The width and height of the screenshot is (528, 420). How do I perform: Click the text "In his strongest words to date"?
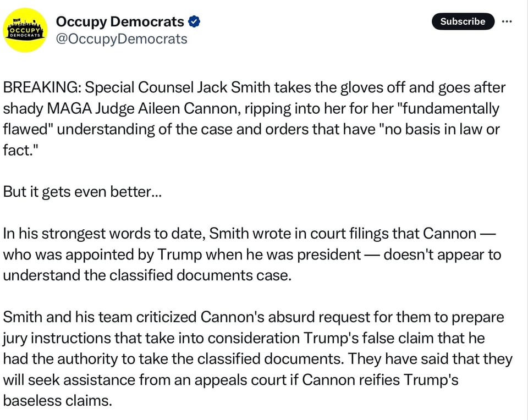(103, 234)
